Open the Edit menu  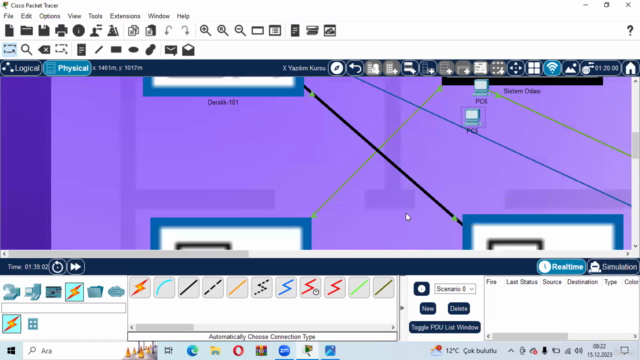tap(26, 16)
